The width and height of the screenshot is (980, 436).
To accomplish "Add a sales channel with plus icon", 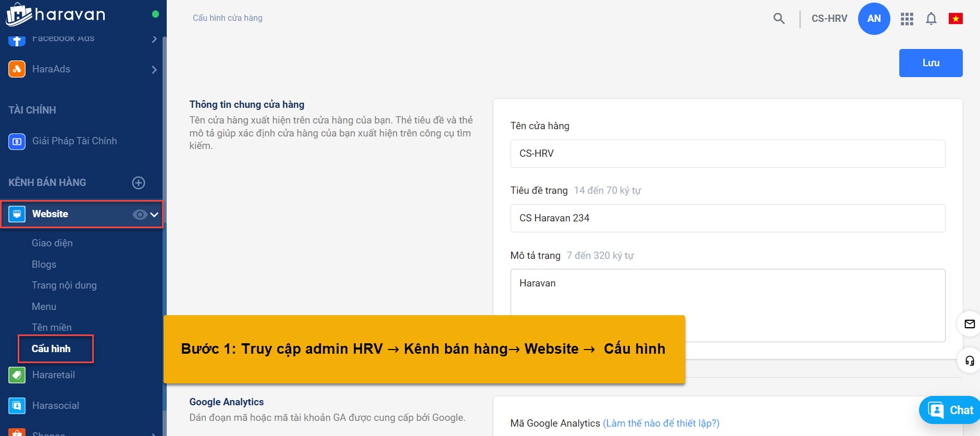I will tap(139, 183).
